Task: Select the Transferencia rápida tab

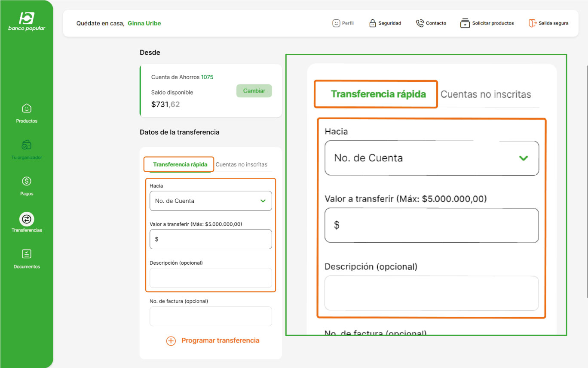Action: [178, 164]
